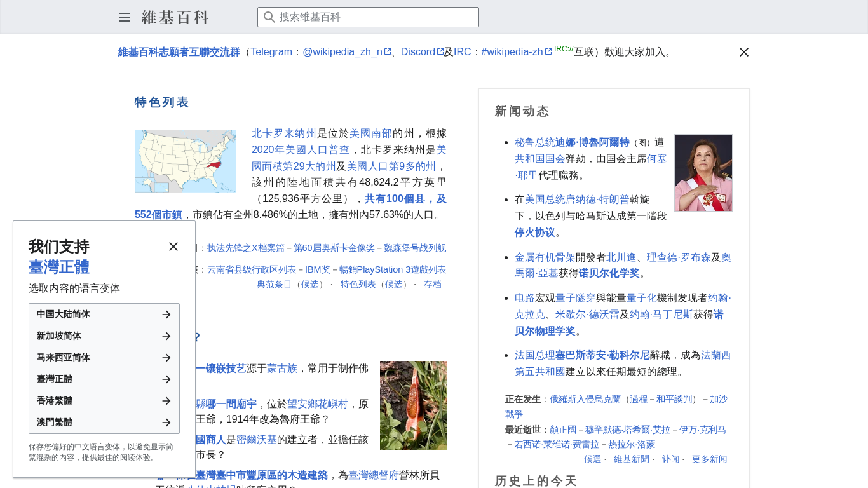
Task: Dismiss the site notice banner with X
Action: [744, 52]
